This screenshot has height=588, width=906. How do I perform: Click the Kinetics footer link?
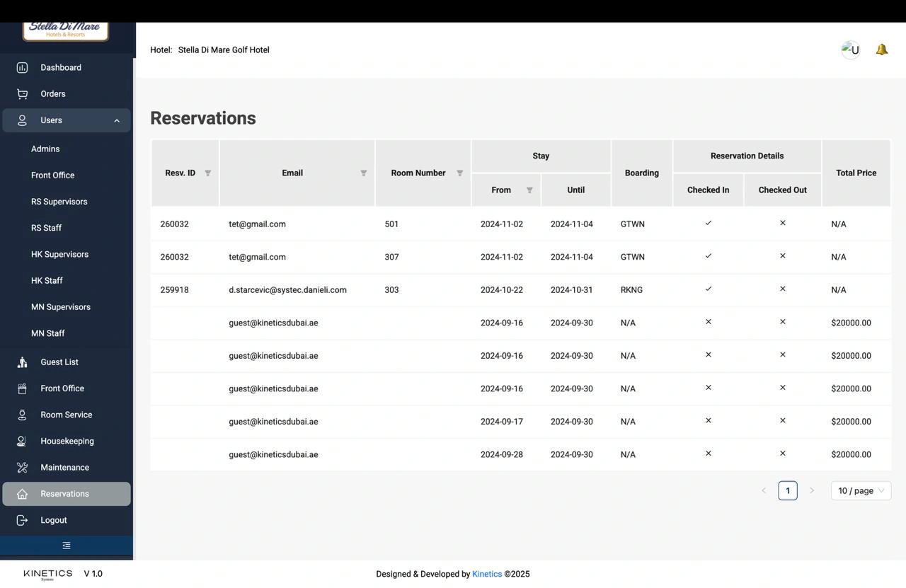coord(487,575)
